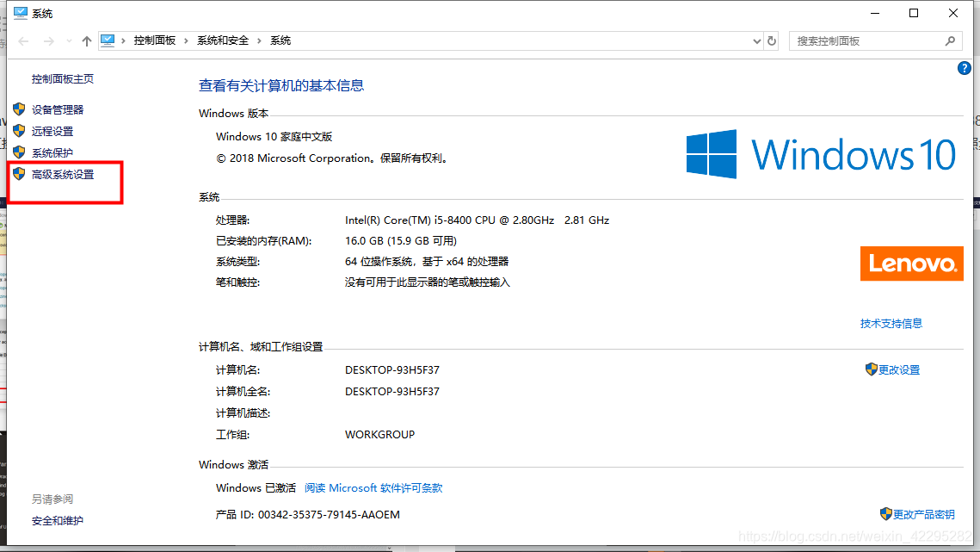
Task: Open 技术支持信息 link
Action: click(x=891, y=324)
